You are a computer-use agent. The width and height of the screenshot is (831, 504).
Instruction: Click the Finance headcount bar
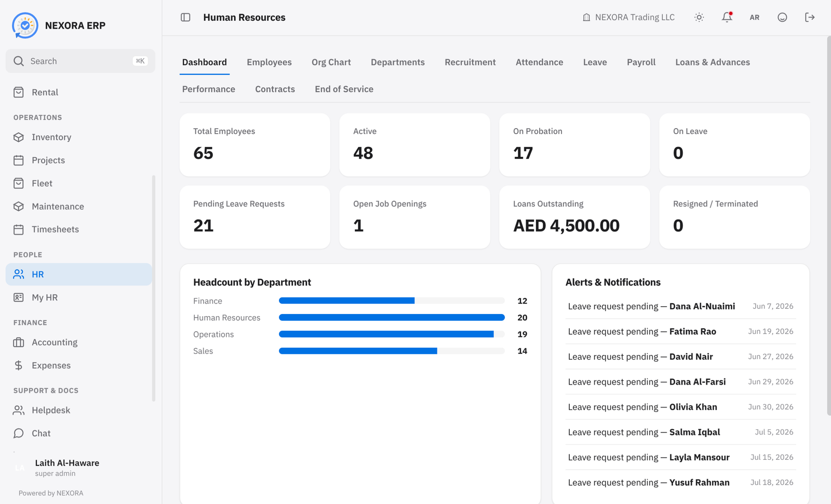click(392, 301)
